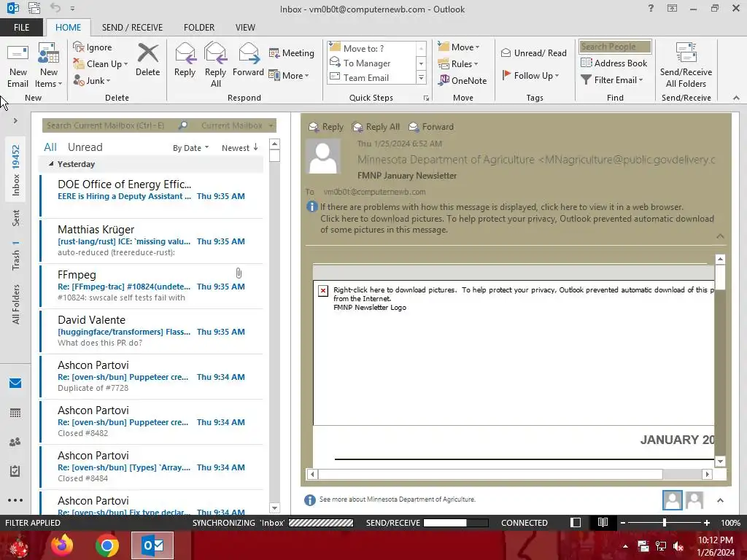The height and width of the screenshot is (560, 747).
Task: Toggle Newest sort order
Action: click(239, 148)
